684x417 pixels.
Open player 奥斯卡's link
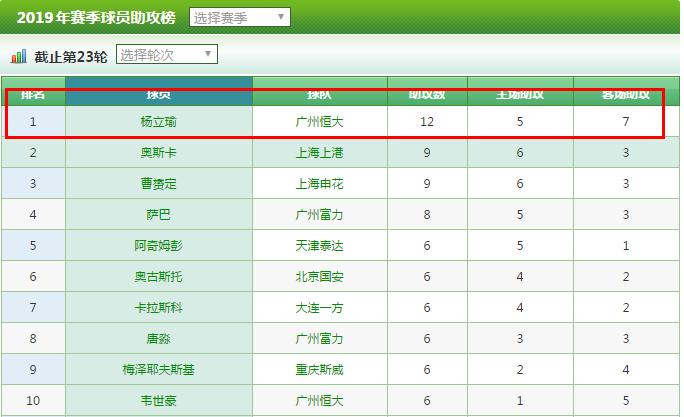[x=158, y=153]
